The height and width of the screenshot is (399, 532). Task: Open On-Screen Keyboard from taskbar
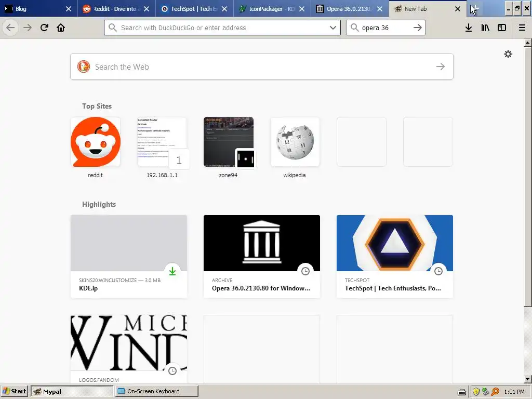[x=156, y=391]
